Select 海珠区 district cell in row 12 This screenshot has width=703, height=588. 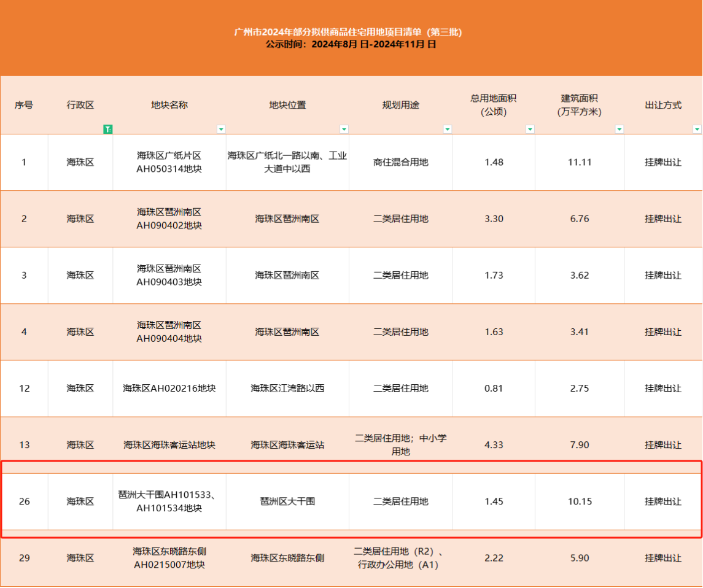click(x=80, y=388)
